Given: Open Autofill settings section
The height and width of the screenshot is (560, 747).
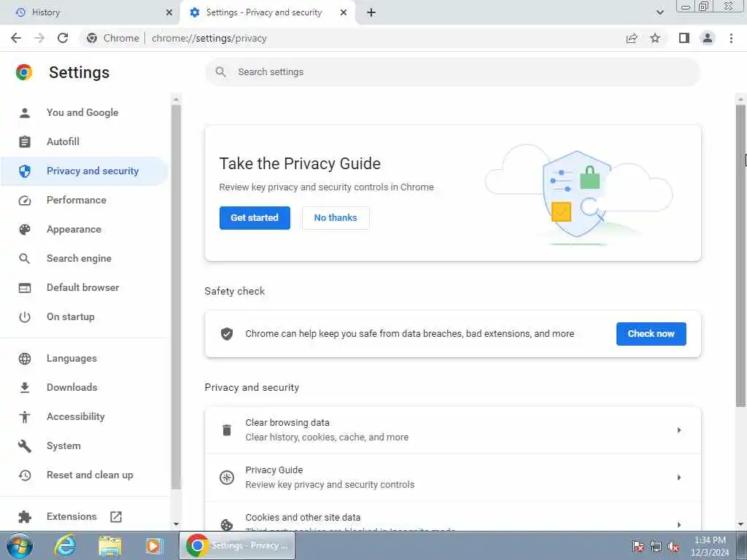Looking at the screenshot, I should (63, 141).
